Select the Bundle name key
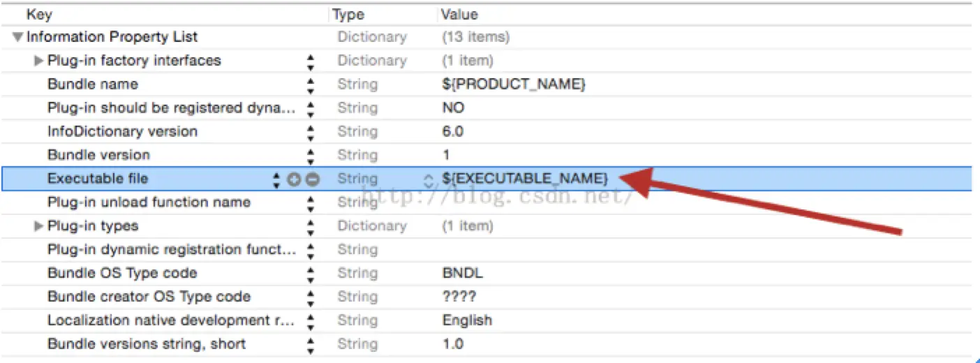Viewport: 980px width, 363px height. (x=93, y=84)
